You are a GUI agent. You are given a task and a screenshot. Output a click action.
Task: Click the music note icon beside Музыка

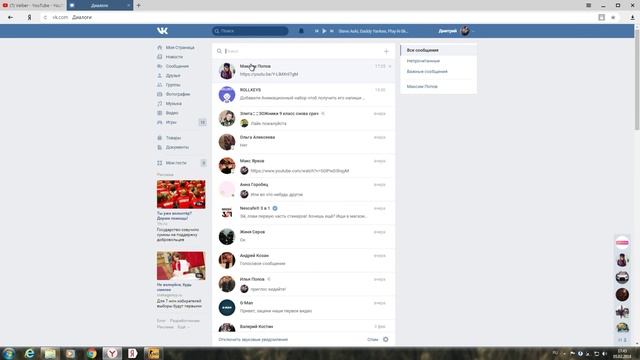point(160,104)
